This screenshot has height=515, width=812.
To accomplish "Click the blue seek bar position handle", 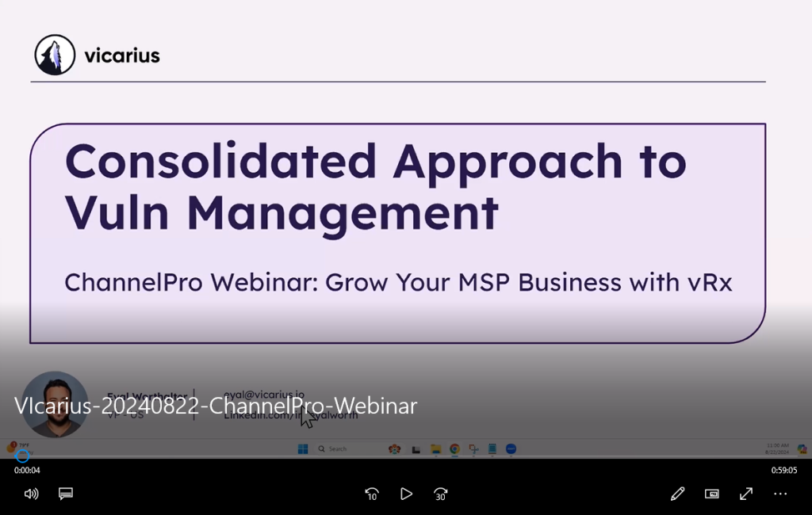I will point(22,456).
